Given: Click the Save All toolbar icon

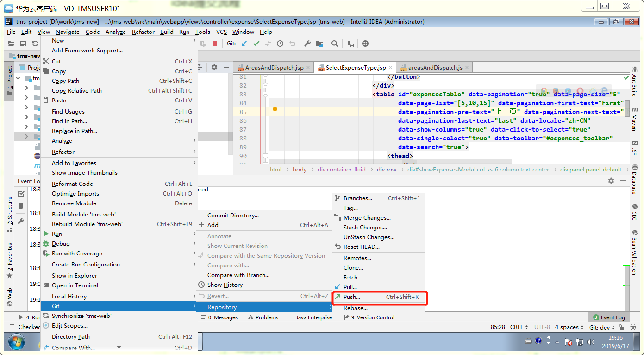Looking at the screenshot, I should [x=23, y=44].
